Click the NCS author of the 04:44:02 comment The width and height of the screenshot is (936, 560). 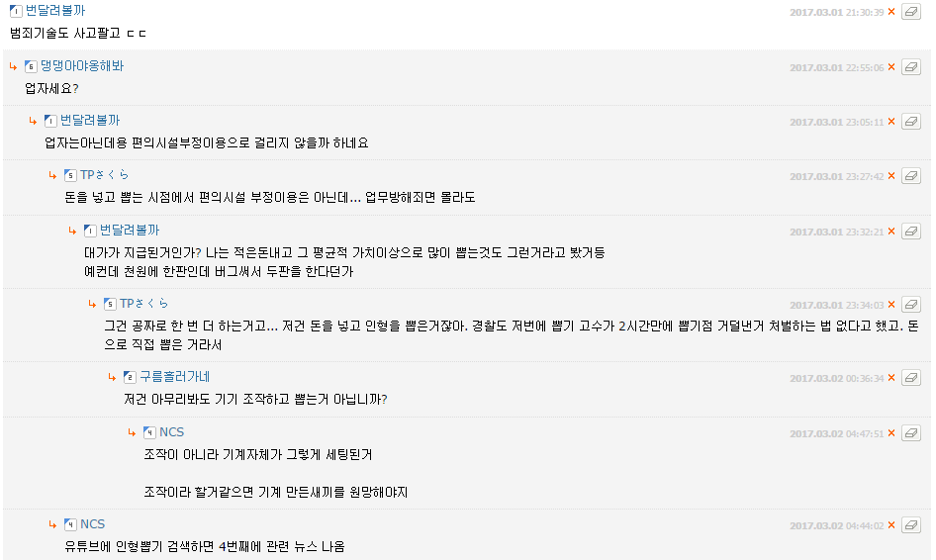[92, 524]
